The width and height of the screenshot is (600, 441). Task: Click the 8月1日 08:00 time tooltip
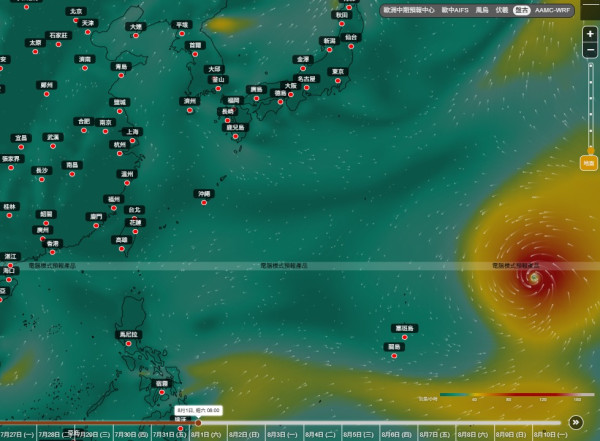(198, 410)
